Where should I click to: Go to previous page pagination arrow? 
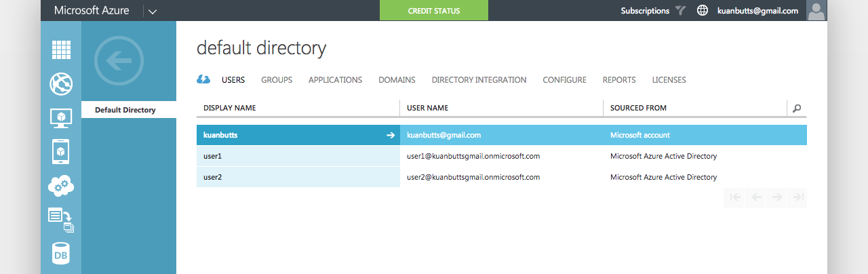(756, 197)
